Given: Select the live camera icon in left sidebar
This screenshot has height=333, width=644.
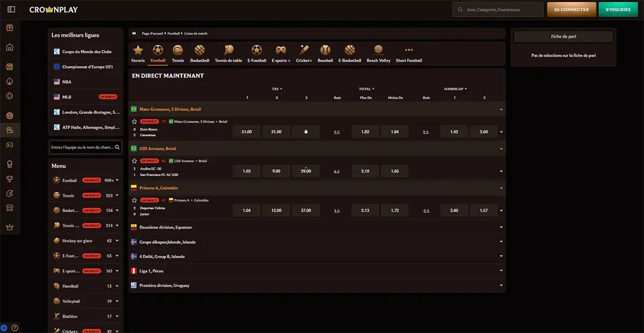Looking at the screenshot, I should tap(10, 130).
